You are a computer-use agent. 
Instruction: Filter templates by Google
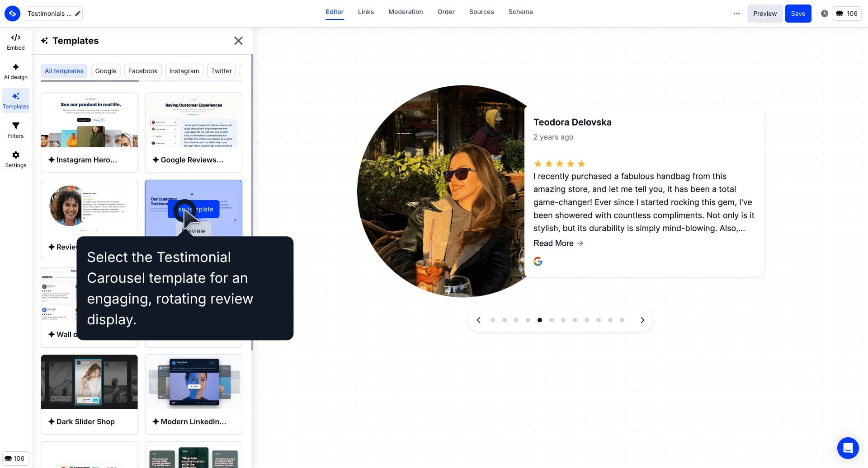(106, 71)
